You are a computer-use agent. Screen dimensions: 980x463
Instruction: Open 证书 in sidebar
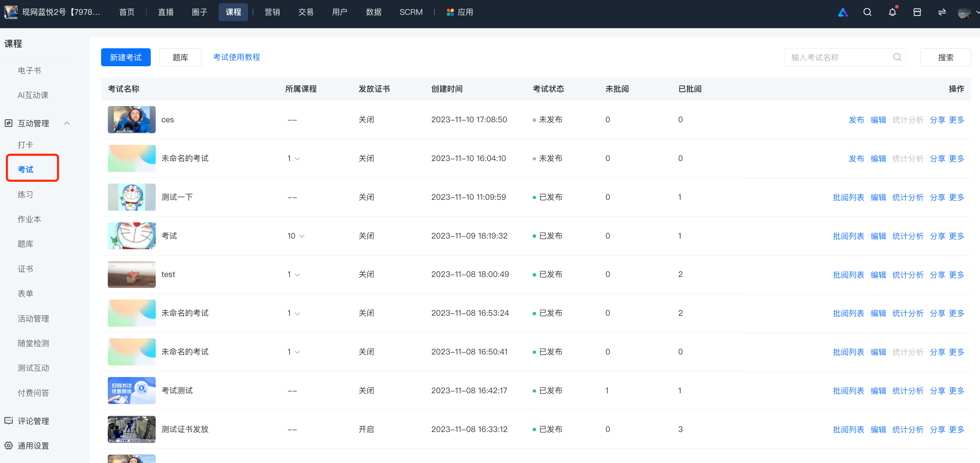[25, 269]
